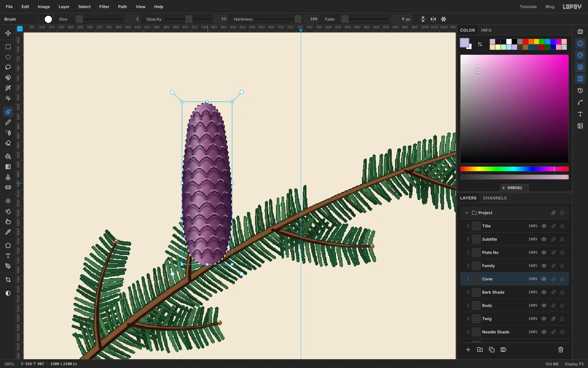588x368 pixels.
Task: Choose the elliptical marquee tool
Action: [x=8, y=57]
